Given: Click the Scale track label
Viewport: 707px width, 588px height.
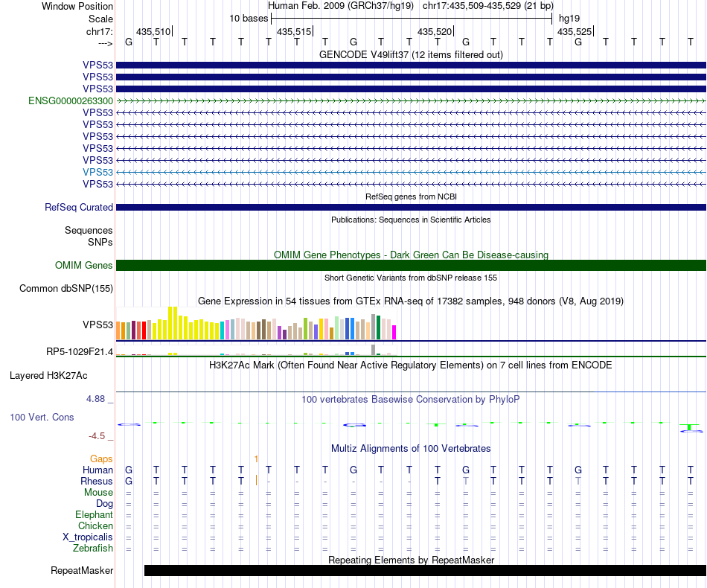Looking at the screenshot, I should pyautogui.click(x=100, y=19).
